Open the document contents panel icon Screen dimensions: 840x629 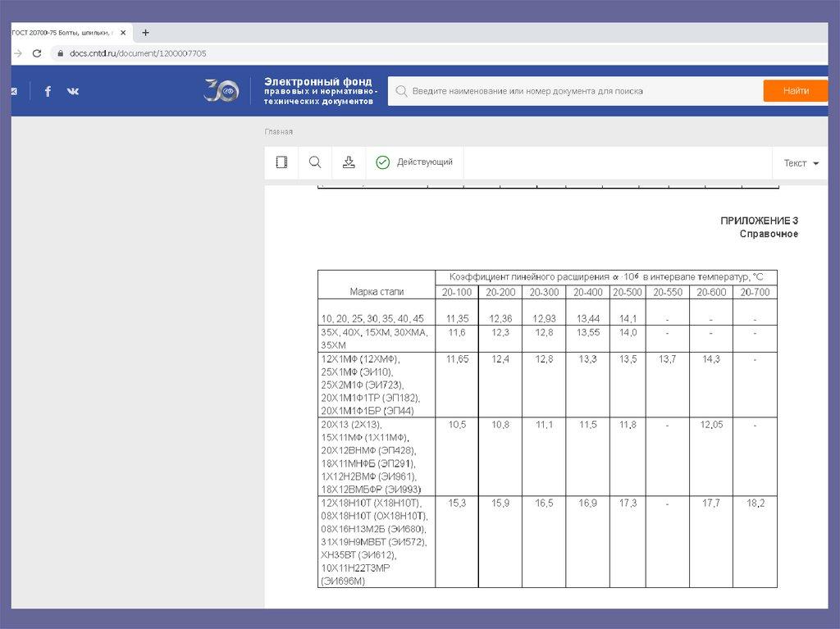coord(281,162)
